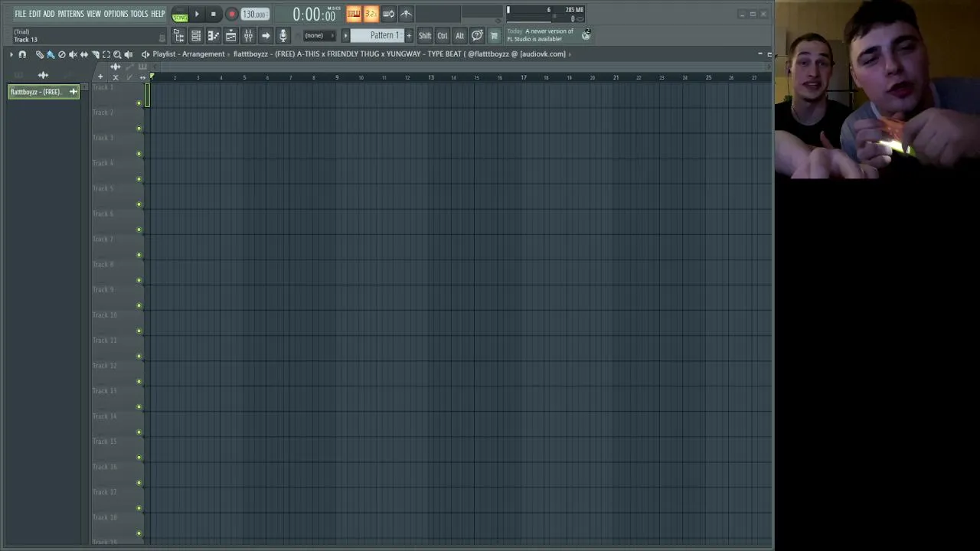Click speaker icon before Playlist title
Viewport: 980px width, 551px height.
pyautogui.click(x=145, y=54)
